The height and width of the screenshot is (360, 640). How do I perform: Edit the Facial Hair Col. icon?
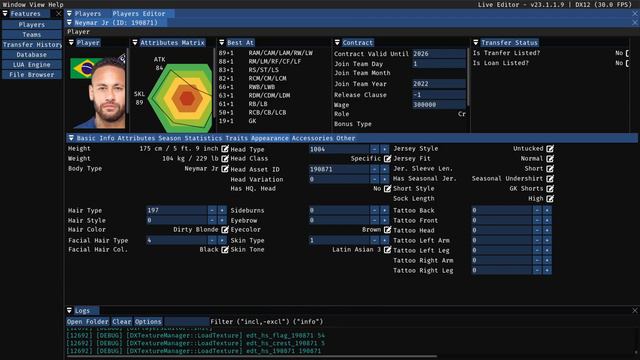tap(225, 249)
